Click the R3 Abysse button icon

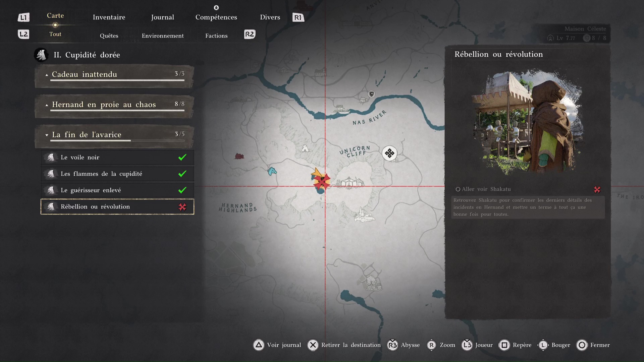coord(392,345)
